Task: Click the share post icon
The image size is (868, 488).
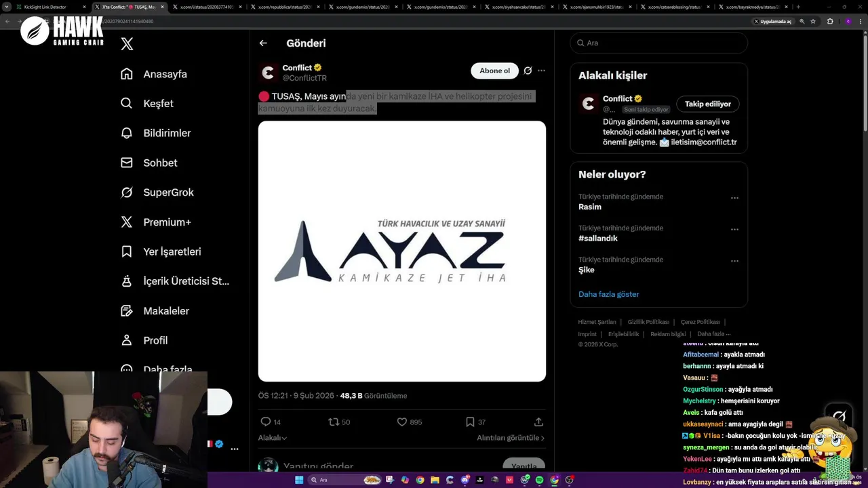Action: click(538, 422)
